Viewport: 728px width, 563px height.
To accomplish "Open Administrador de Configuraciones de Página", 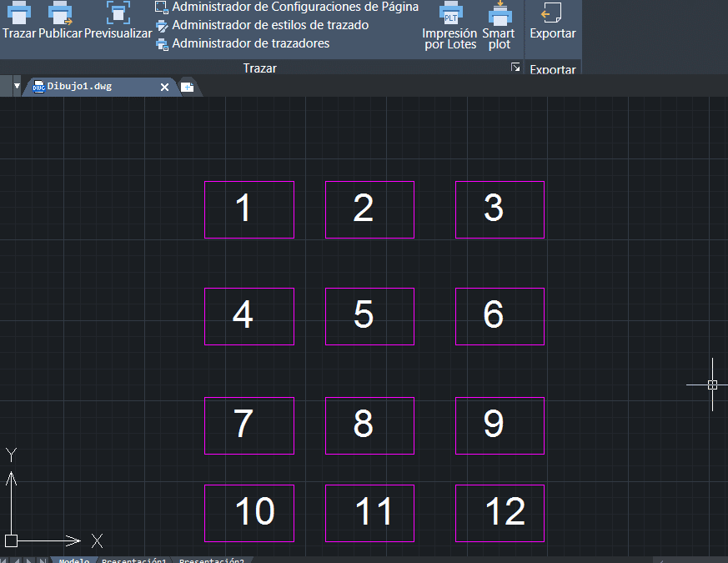I will pos(287,7).
